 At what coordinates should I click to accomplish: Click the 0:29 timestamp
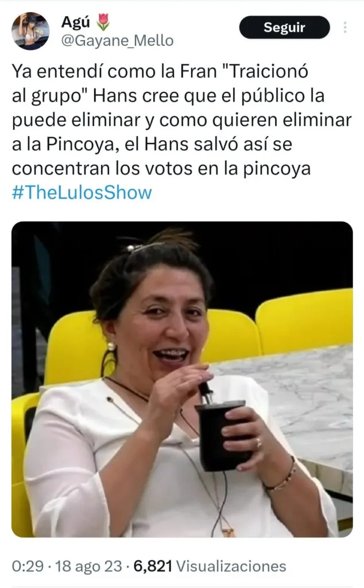28,566
